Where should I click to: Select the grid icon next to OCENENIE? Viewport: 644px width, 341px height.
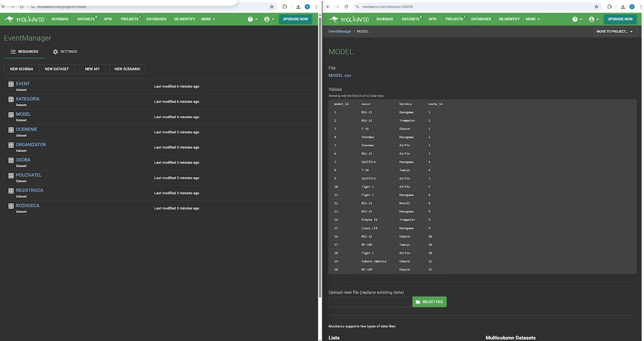(x=11, y=130)
